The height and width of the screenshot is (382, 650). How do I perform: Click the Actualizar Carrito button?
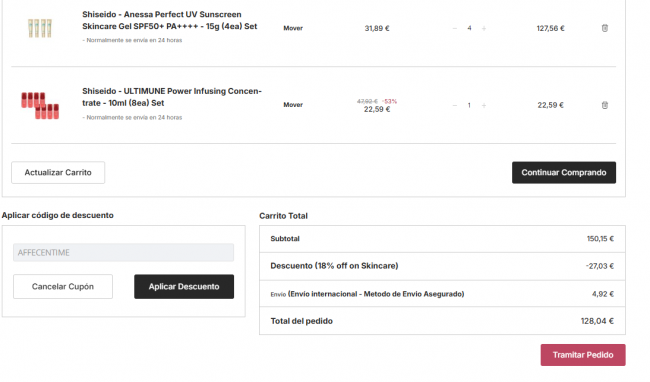tap(58, 172)
